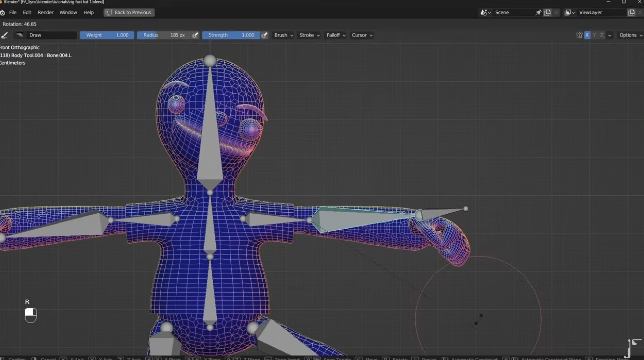Toggle Y axis symmetry
This screenshot has width=644, height=360.
point(594,35)
